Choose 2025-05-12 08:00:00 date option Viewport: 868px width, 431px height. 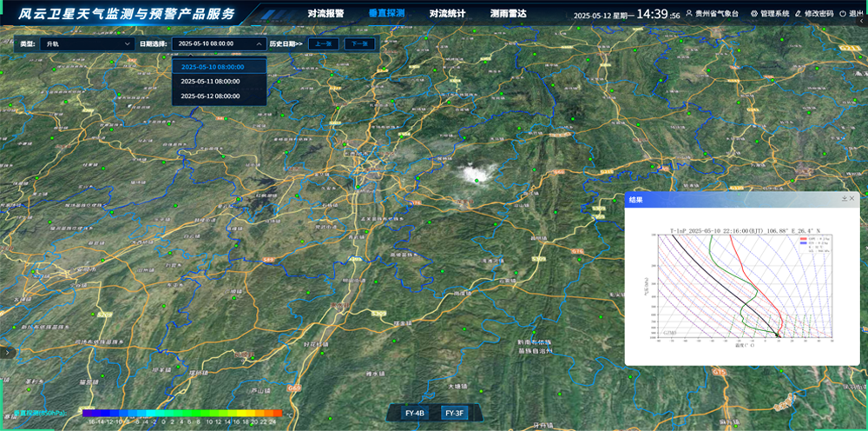coord(210,96)
